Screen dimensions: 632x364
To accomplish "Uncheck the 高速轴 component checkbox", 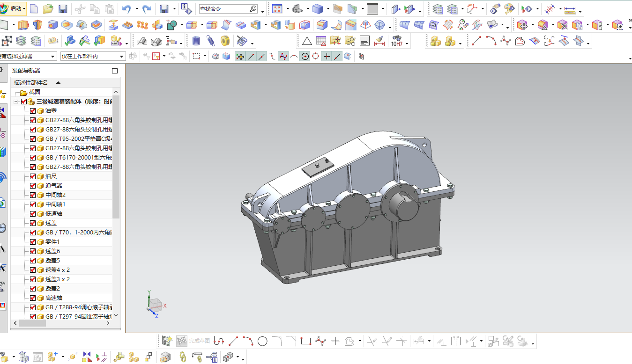I will [33, 298].
